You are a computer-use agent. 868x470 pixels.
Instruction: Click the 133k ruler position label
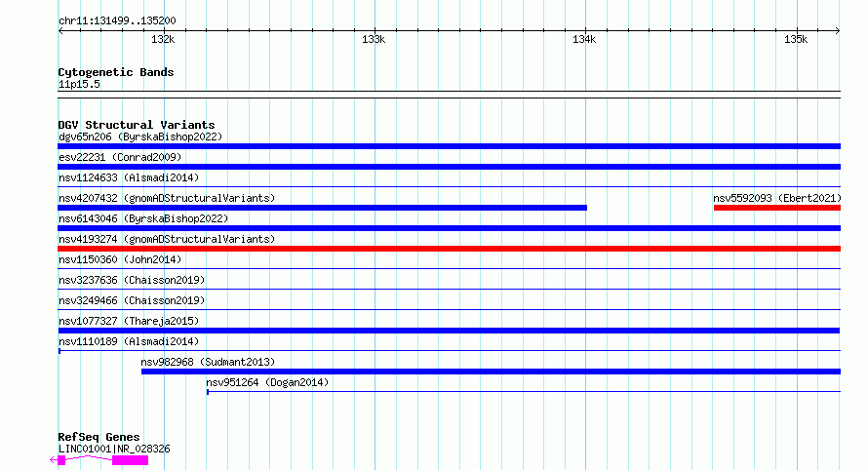pos(374,39)
